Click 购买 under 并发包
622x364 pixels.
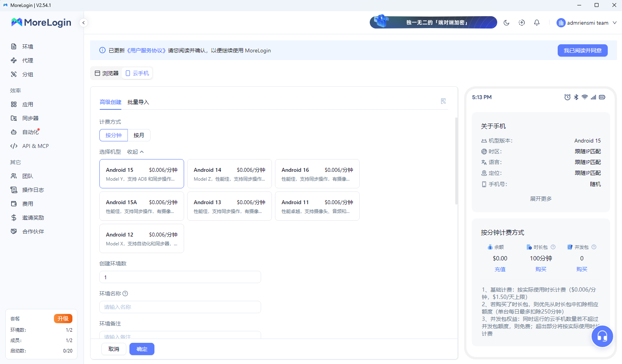point(582,269)
